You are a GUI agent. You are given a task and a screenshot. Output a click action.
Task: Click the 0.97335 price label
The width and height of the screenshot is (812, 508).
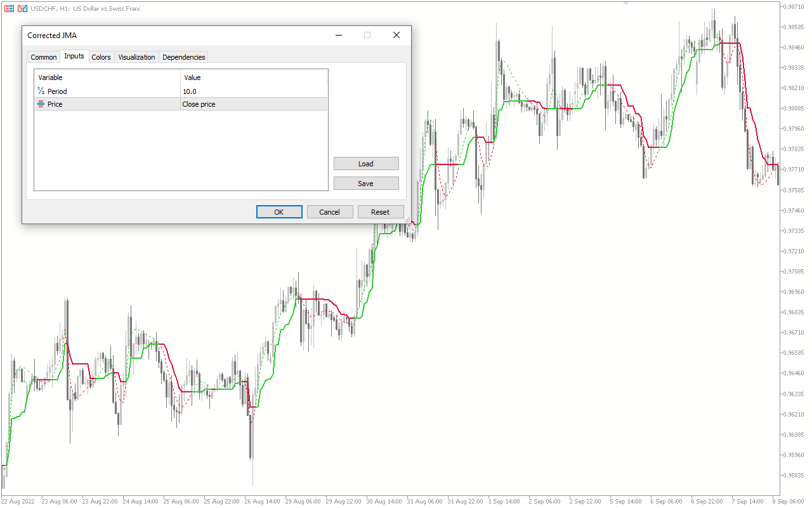tap(794, 231)
